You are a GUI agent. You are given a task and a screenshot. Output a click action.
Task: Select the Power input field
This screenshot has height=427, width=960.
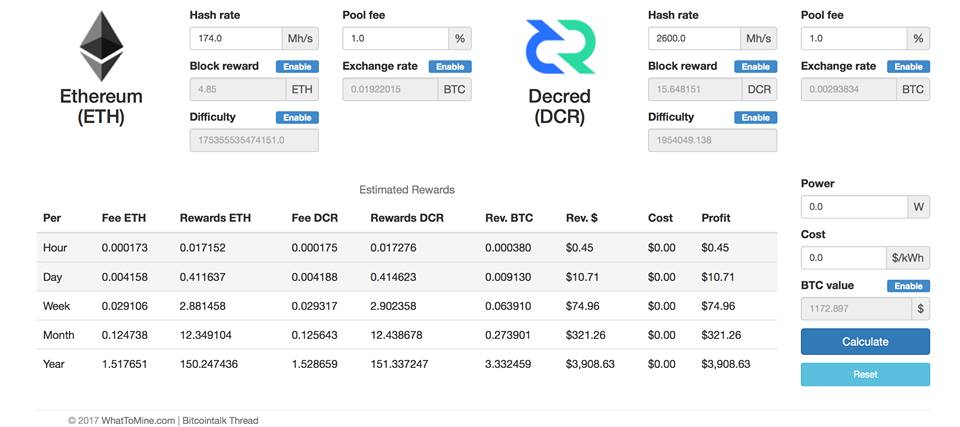click(x=853, y=206)
